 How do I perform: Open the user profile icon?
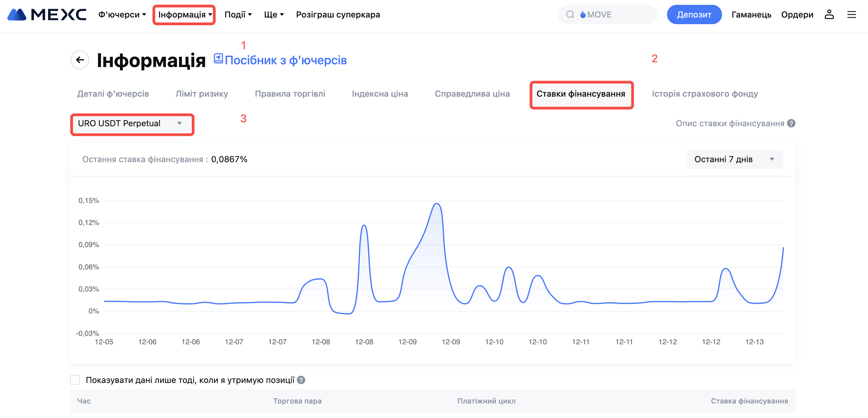pos(829,14)
